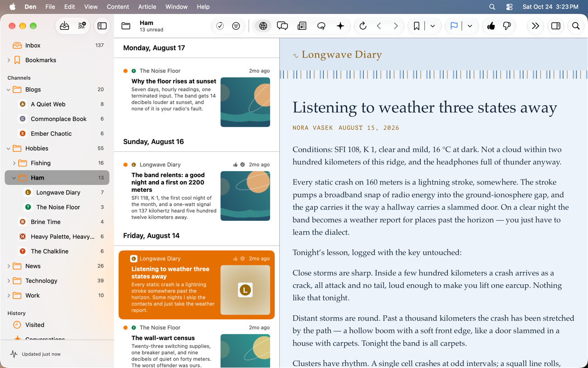This screenshot has width=588, height=368.
Task: Give the article a thumbs down
Action: click(x=507, y=26)
